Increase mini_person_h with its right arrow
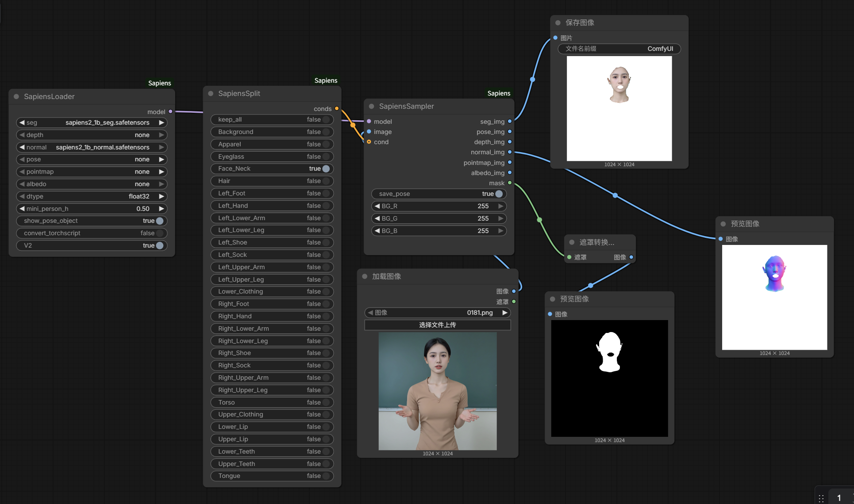 [x=162, y=209]
